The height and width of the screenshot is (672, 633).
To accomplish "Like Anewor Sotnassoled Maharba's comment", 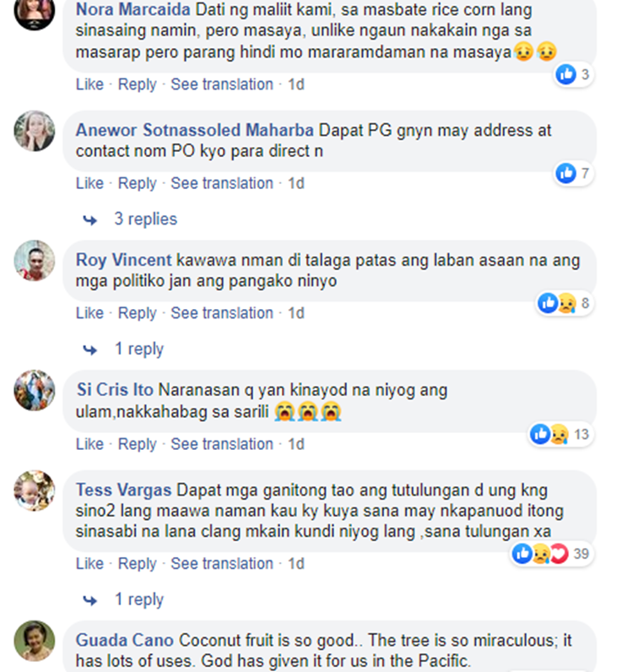I will coord(89,183).
